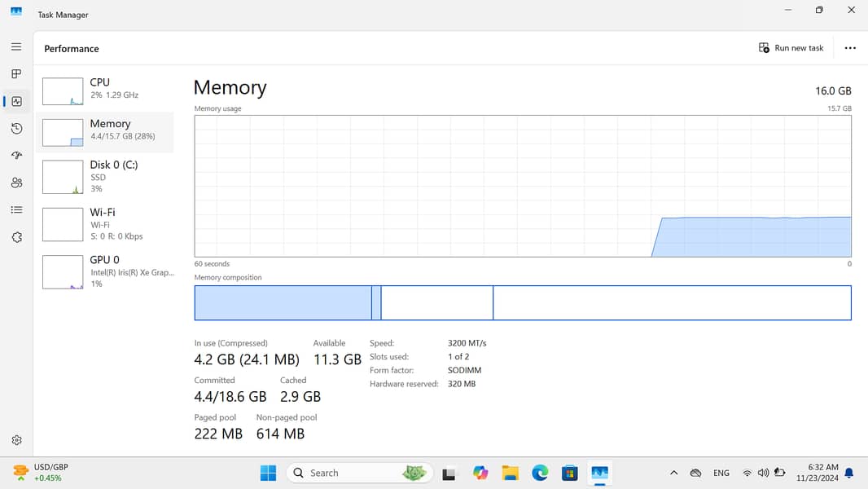Open Task Manager Settings gear
Screen dimensions: 868x489
click(16, 440)
